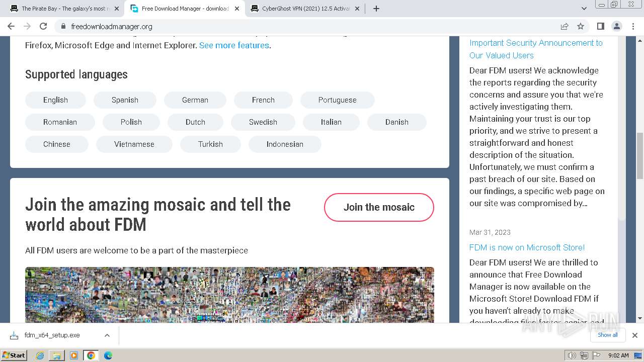Select English language chip
This screenshot has width=644, height=362.
click(55, 100)
